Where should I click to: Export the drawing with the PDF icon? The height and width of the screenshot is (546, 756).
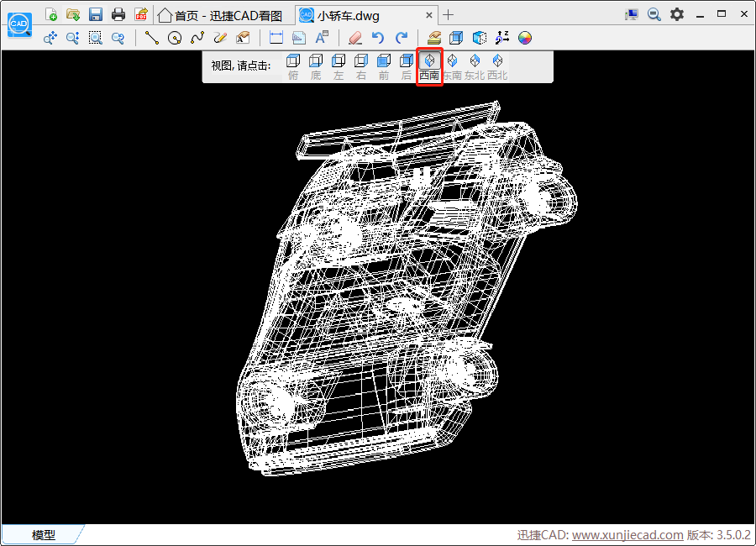(141, 14)
